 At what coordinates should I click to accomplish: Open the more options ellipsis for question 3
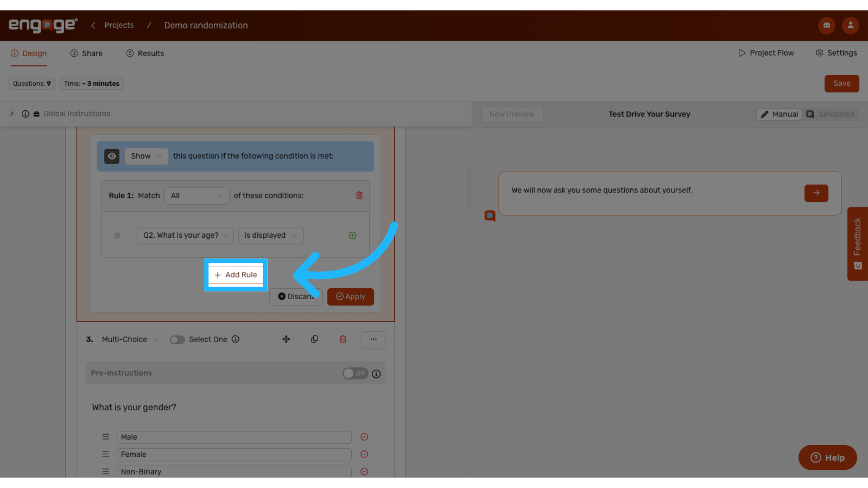pos(373,339)
